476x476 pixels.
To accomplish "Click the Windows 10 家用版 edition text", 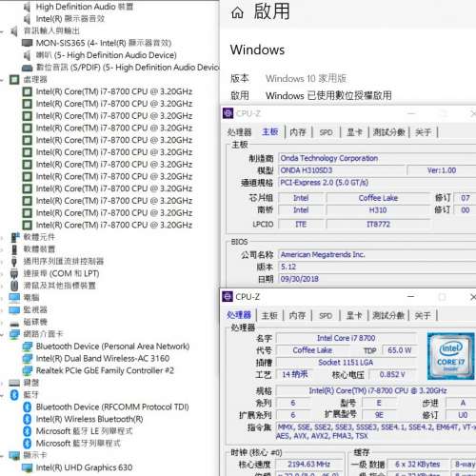I will 306,78.
